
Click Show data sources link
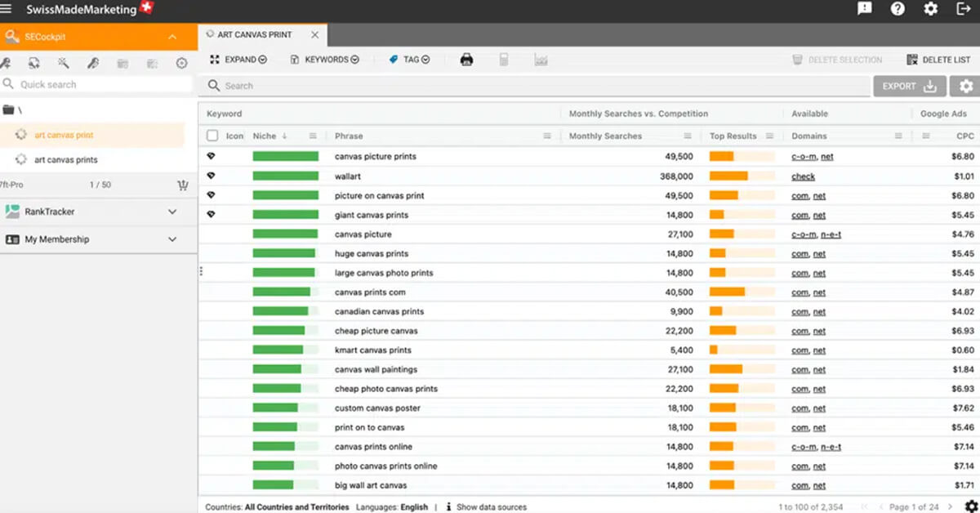[x=492, y=507]
